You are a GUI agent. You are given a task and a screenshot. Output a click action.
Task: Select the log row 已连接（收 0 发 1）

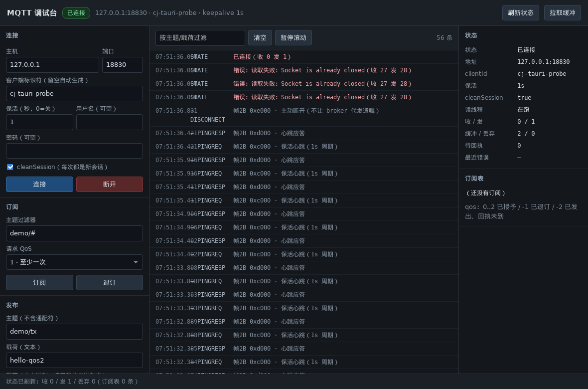(x=304, y=57)
